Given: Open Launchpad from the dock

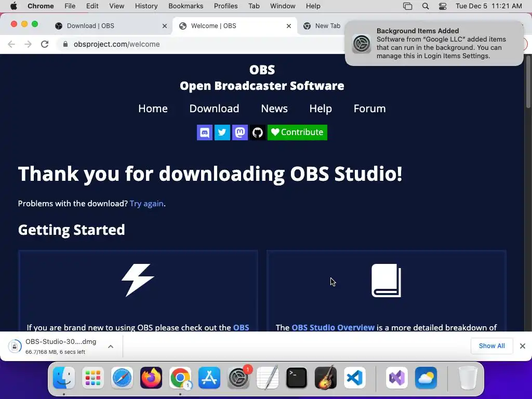Looking at the screenshot, I should (x=93, y=378).
